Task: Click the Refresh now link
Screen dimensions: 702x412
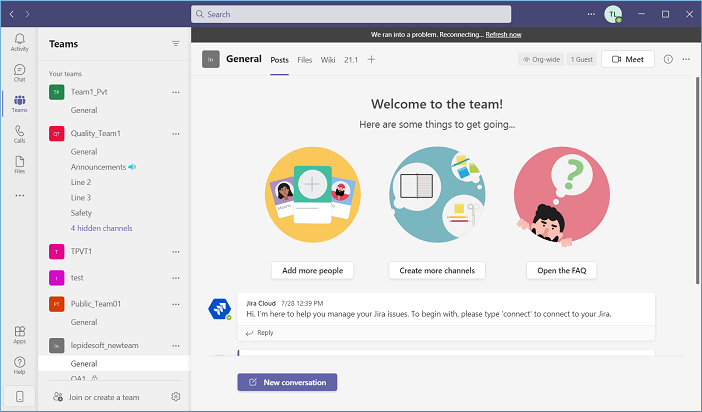Action: [503, 34]
